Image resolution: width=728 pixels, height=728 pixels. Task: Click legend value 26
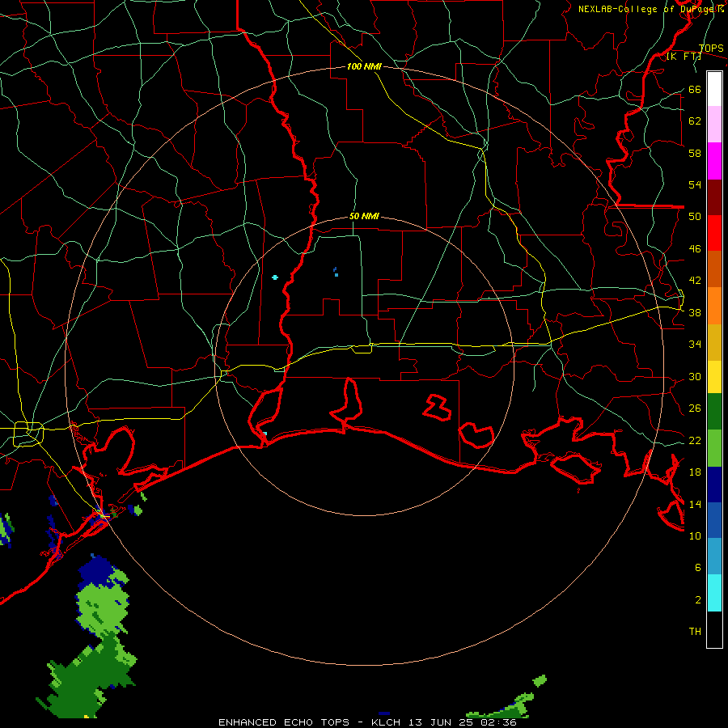coord(695,408)
